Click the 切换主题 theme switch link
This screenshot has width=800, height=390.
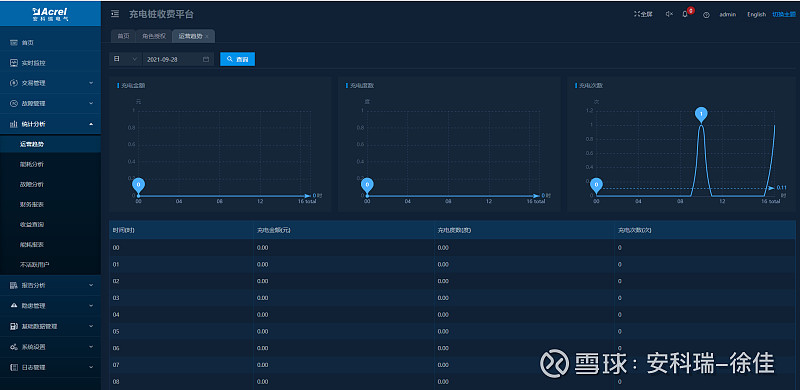[784, 14]
